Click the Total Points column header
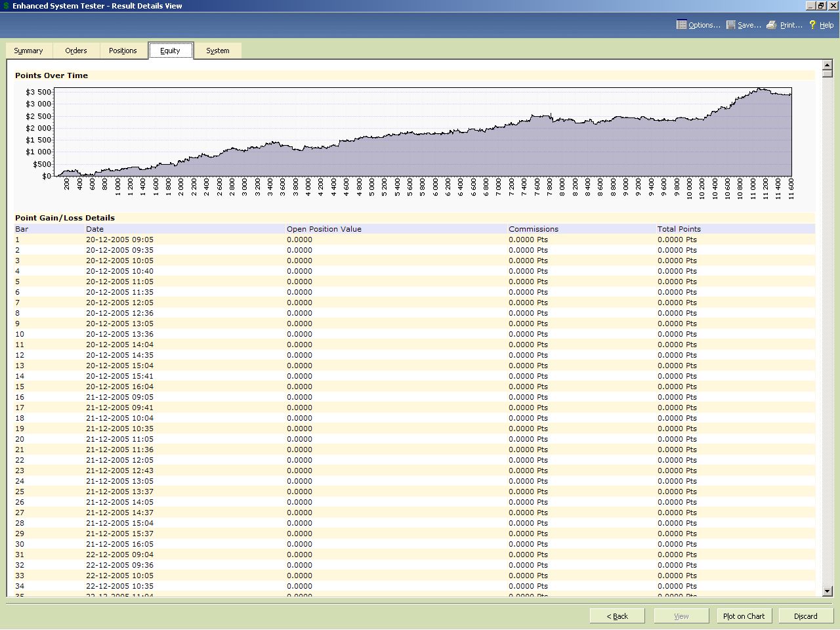The image size is (840, 630). point(679,229)
